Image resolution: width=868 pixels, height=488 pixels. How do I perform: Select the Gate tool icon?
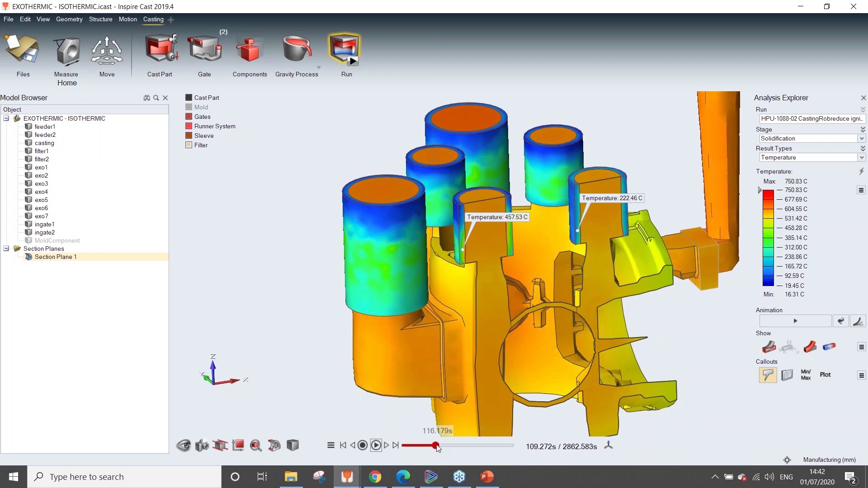click(204, 49)
